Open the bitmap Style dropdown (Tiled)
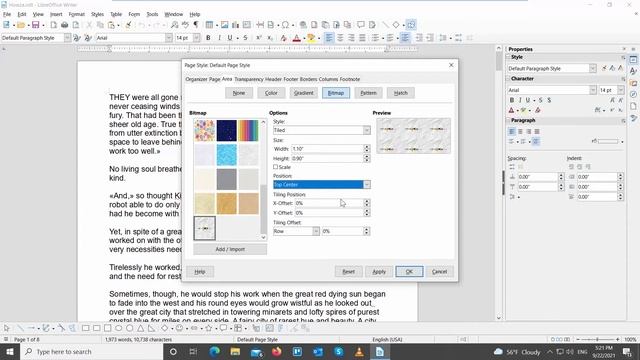The width and height of the screenshot is (640, 360). [322, 130]
